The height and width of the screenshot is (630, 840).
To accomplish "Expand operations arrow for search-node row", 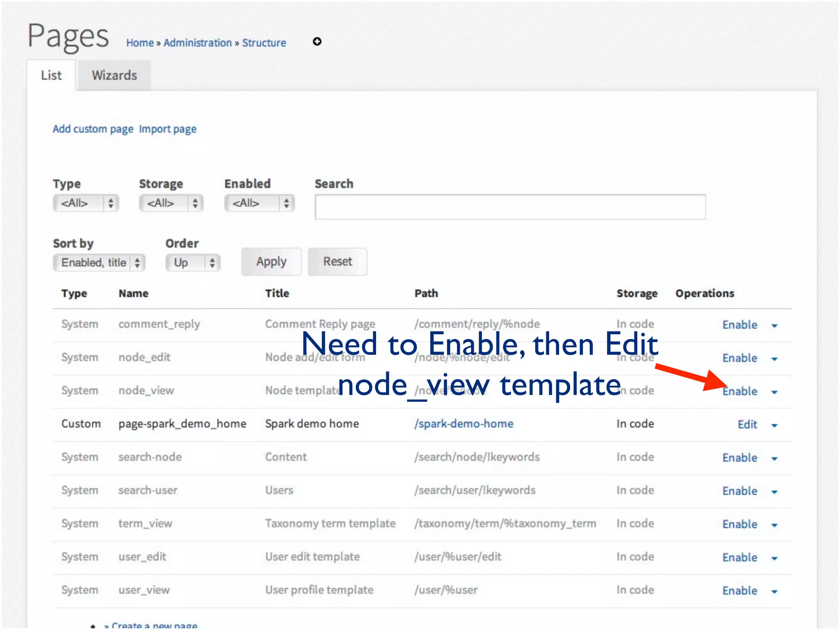I will click(x=774, y=459).
